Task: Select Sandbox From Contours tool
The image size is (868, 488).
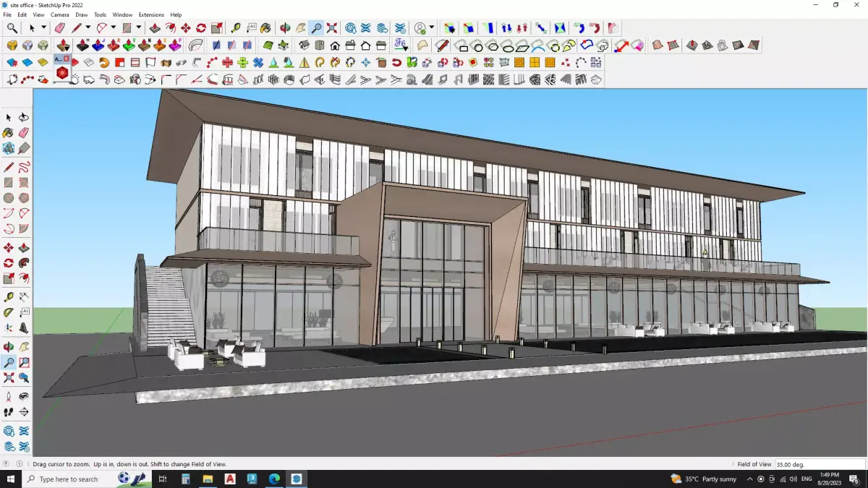Action: [x=657, y=45]
